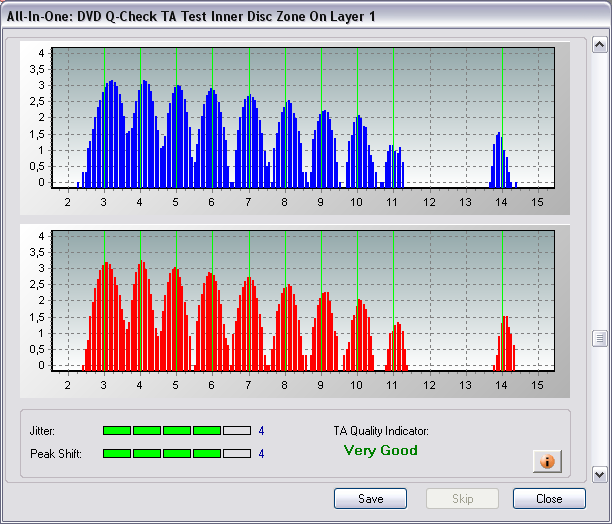The height and width of the screenshot is (524, 612).
Task: Click the blue 14T peak in top chart
Action: (501, 160)
